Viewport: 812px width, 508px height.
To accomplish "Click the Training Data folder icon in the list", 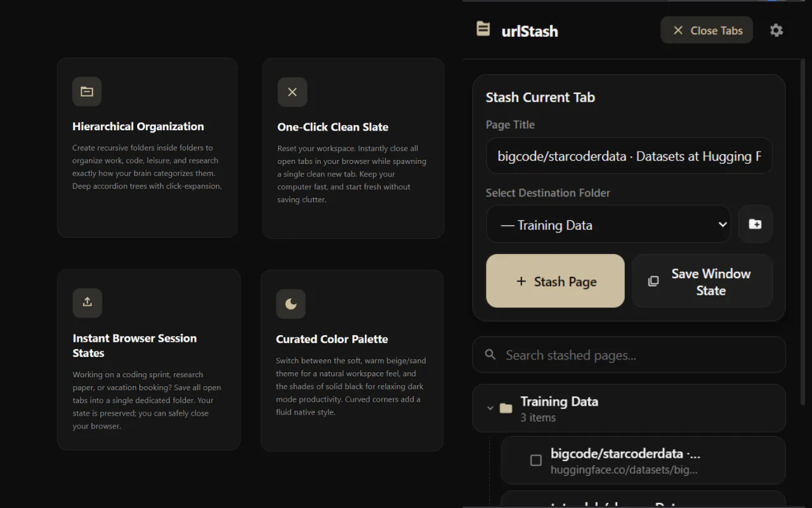I will click(506, 408).
